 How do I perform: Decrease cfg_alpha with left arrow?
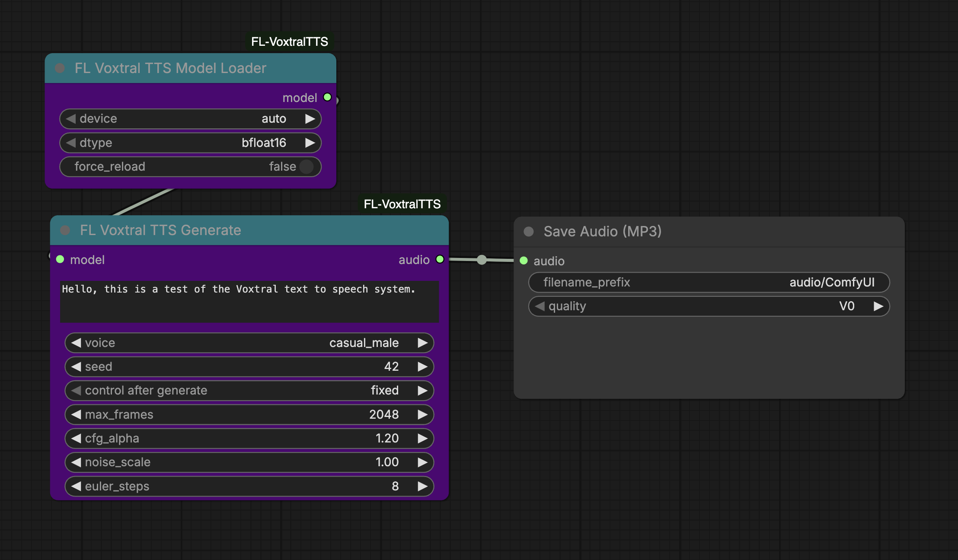coord(77,438)
